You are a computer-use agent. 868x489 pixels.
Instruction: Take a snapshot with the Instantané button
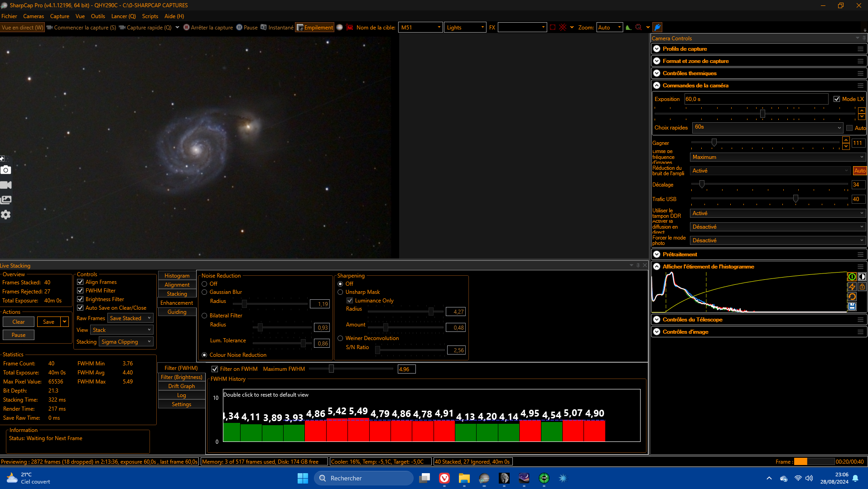tap(277, 28)
